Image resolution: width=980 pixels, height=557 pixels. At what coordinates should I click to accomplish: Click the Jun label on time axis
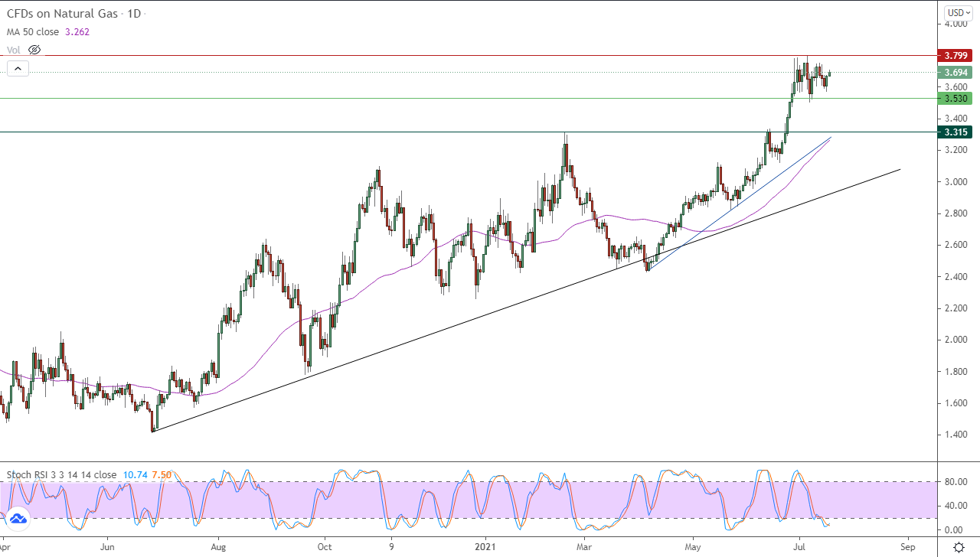[x=107, y=547]
